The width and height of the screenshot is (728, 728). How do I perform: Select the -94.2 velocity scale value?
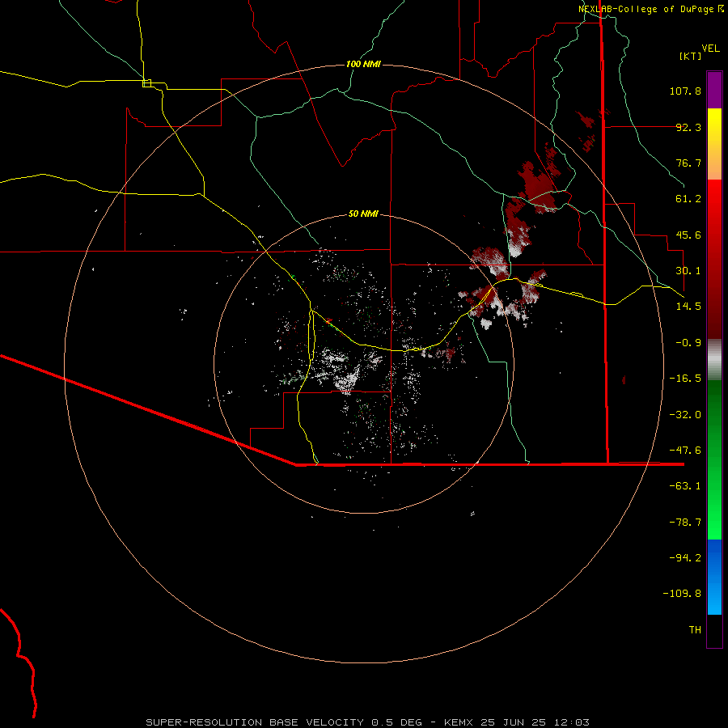(685, 558)
